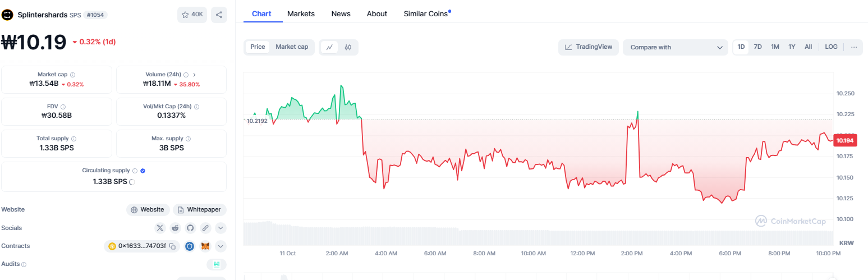Image resolution: width=868 pixels, height=280 pixels.
Task: Switch to the Markets tab
Action: [301, 13]
